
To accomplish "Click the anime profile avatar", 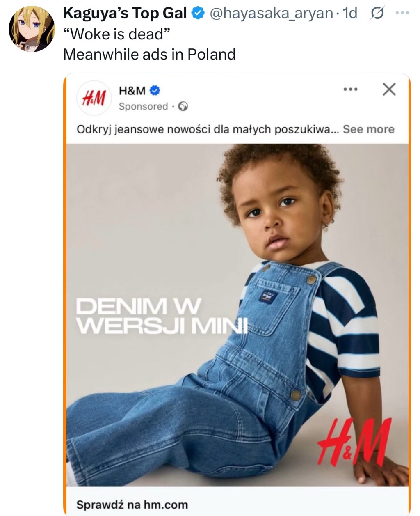I will [x=32, y=29].
